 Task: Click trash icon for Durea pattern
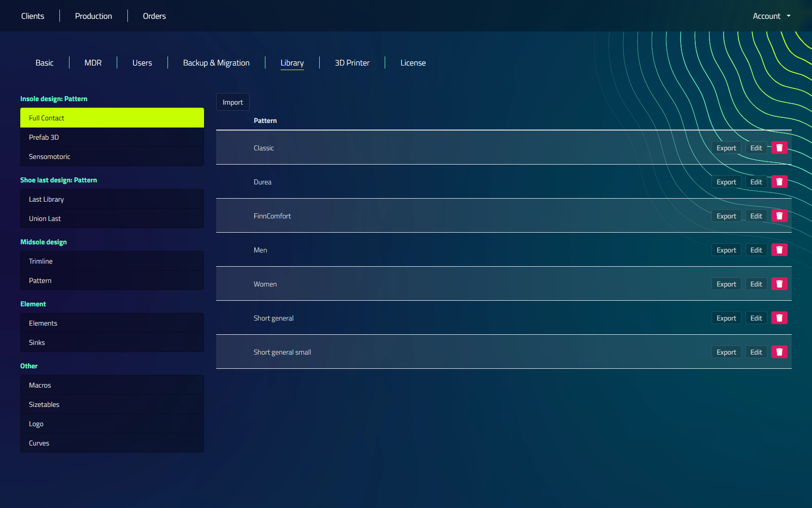[779, 182]
